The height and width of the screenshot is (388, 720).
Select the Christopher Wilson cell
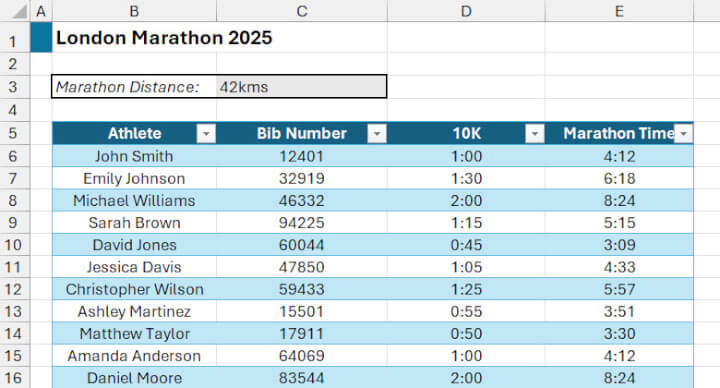pos(134,289)
